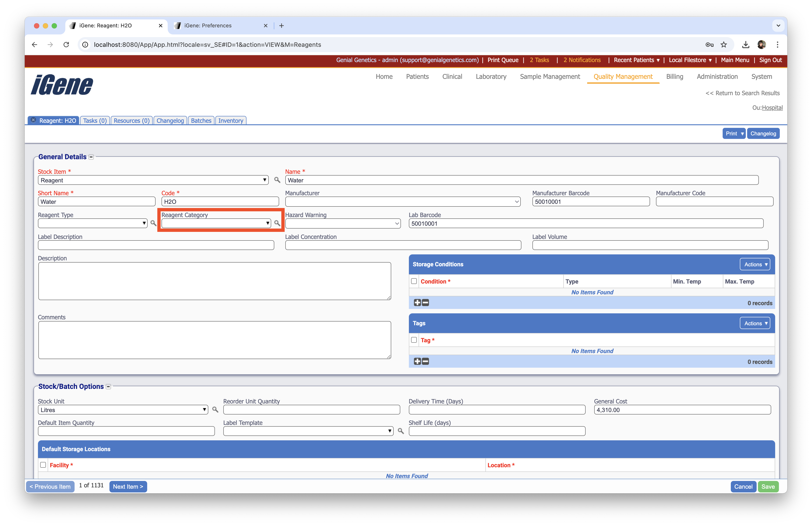Viewport: 812px width, 526px height.
Task: Remove row in Tags table with minus icon
Action: point(425,361)
